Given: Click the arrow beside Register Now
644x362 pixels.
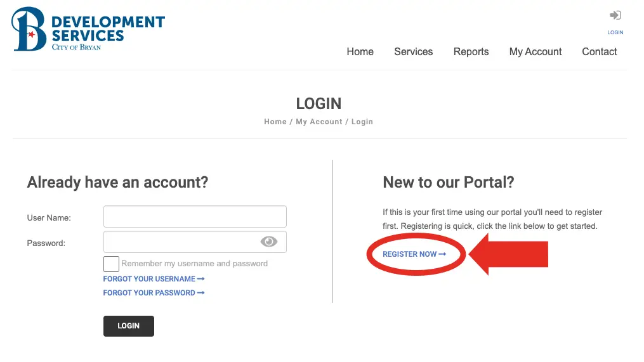Looking at the screenshot, I should pos(442,254).
